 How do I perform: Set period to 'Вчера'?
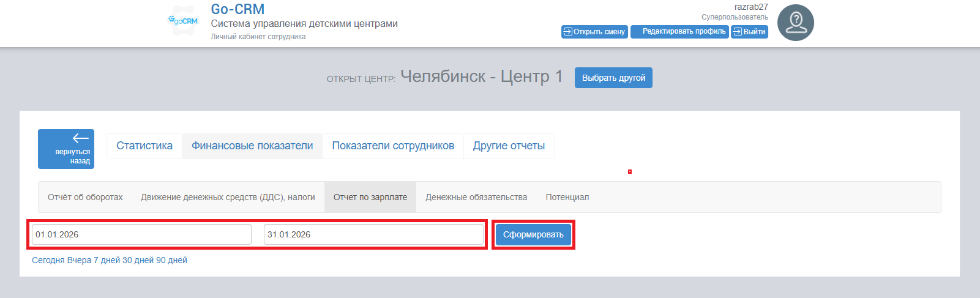tap(79, 260)
